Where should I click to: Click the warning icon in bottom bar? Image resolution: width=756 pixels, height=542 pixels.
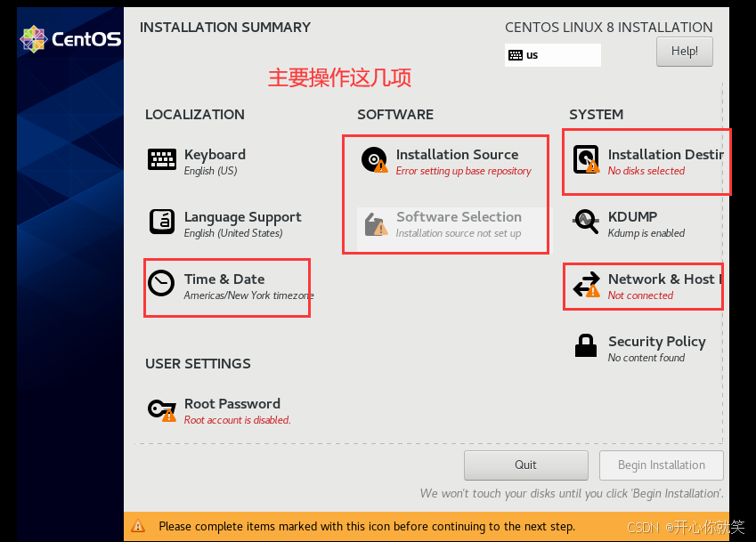pos(138,526)
